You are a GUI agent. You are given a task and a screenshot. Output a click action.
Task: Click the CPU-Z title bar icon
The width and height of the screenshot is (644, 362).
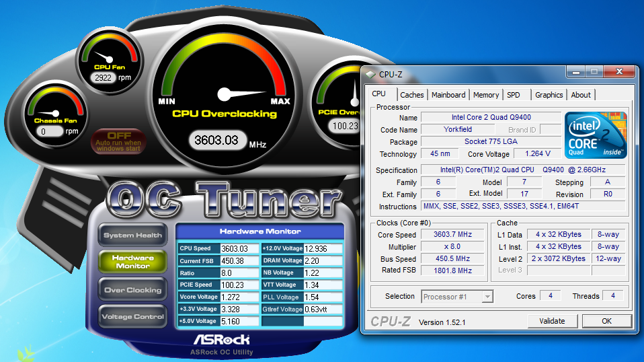point(371,75)
